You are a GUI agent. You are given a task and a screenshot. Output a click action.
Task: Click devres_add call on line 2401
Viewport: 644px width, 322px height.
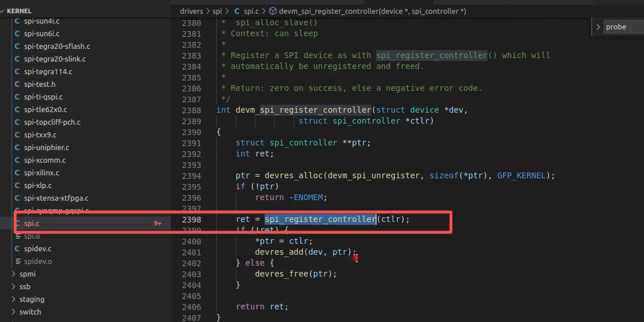[x=279, y=252]
